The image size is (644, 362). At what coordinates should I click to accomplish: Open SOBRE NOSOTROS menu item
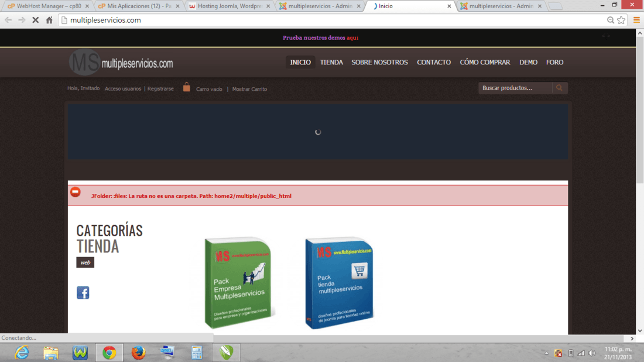click(x=379, y=62)
